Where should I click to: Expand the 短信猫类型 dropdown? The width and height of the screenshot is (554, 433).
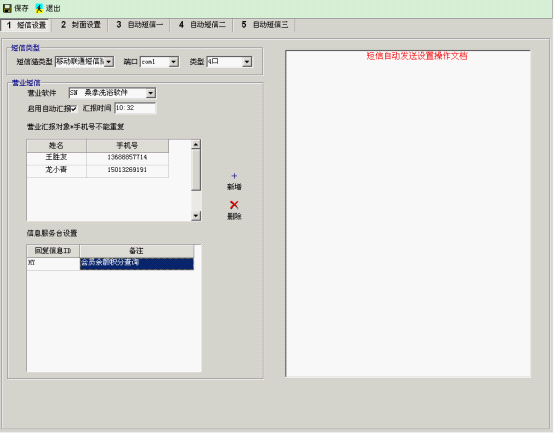click(109, 62)
